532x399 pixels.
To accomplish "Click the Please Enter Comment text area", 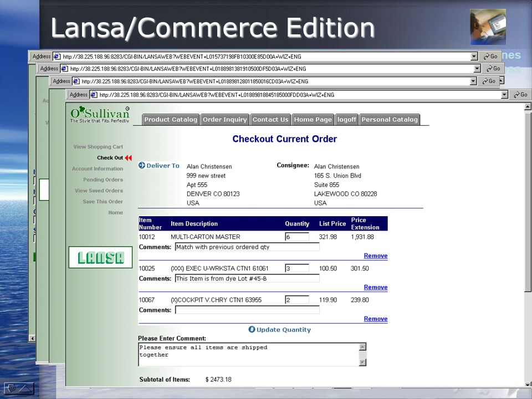I will 249,355.
